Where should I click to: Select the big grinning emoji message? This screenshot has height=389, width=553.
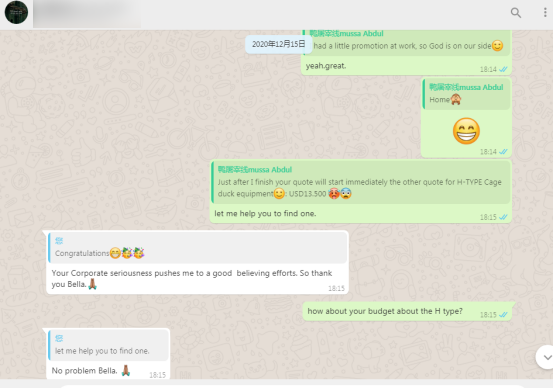pos(466,131)
